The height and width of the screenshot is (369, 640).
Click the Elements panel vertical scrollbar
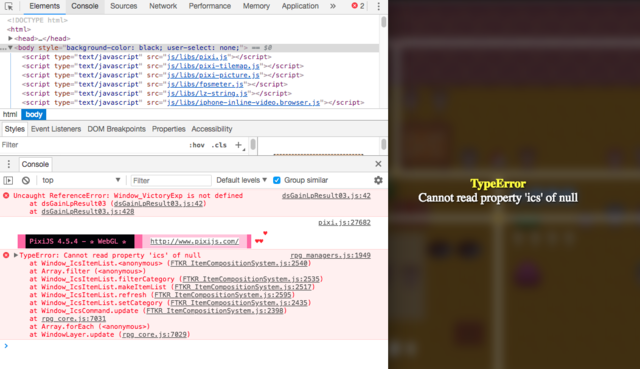tap(383, 22)
